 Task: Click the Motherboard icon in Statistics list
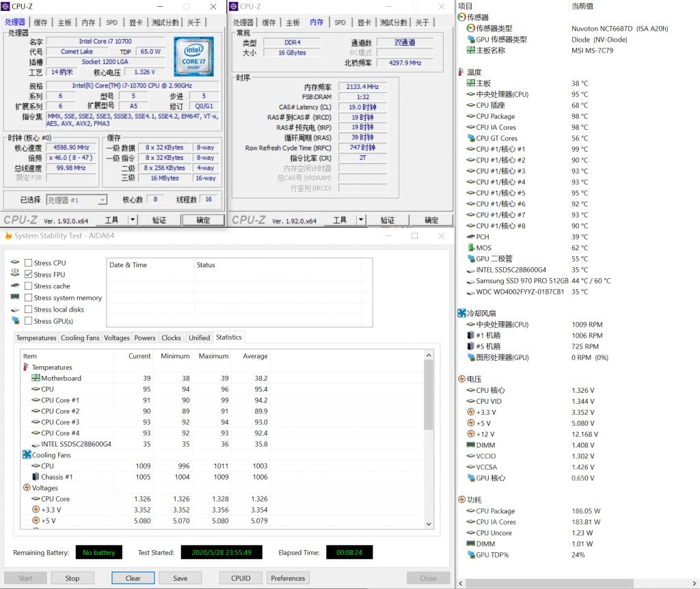click(x=36, y=378)
